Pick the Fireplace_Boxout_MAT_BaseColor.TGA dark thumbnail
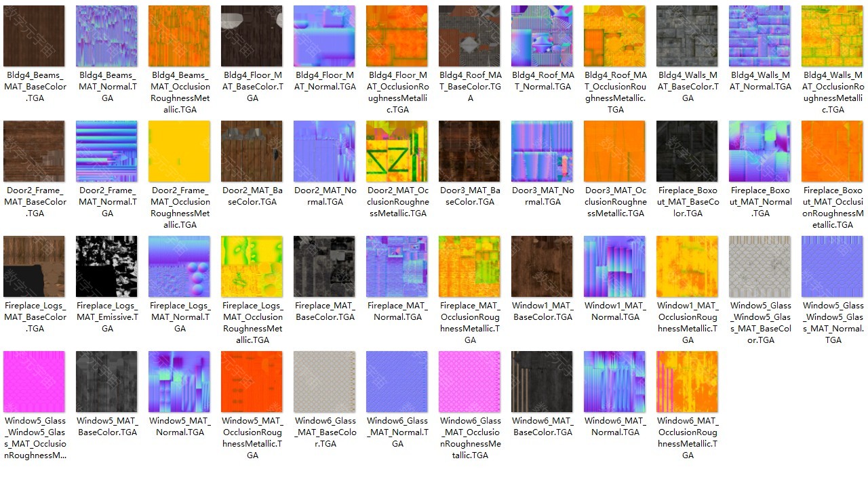The height and width of the screenshot is (488, 868). [x=687, y=151]
